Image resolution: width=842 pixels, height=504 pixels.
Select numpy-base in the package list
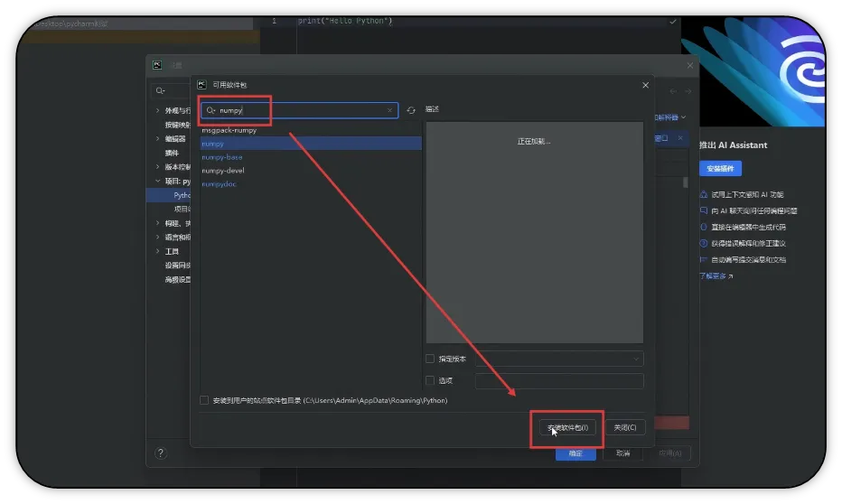pos(222,157)
